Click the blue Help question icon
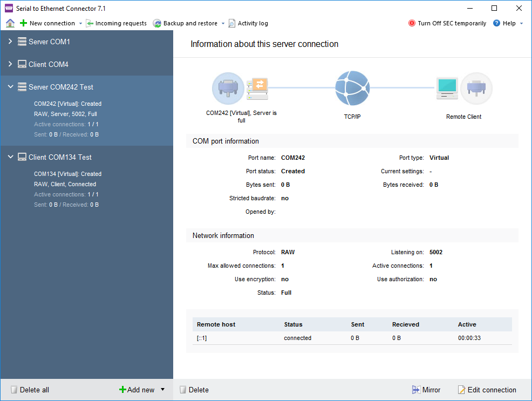This screenshot has width=532, height=401. coord(497,23)
